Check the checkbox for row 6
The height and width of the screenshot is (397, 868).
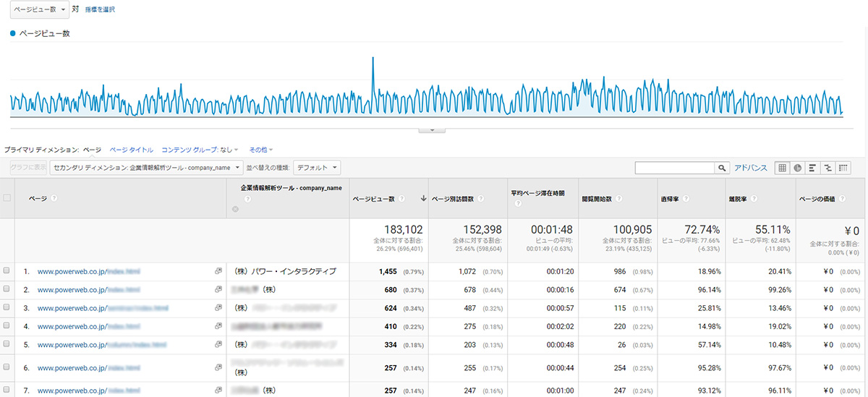tap(7, 368)
